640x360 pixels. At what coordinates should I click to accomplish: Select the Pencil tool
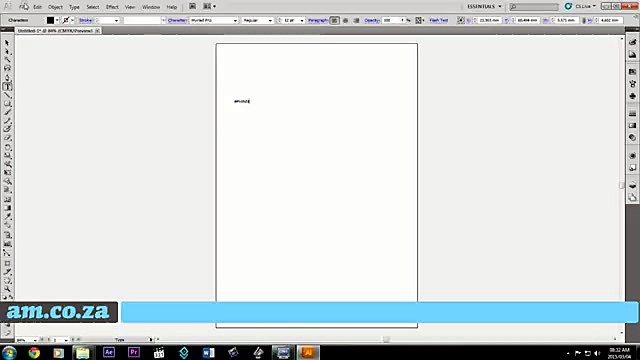(x=7, y=121)
